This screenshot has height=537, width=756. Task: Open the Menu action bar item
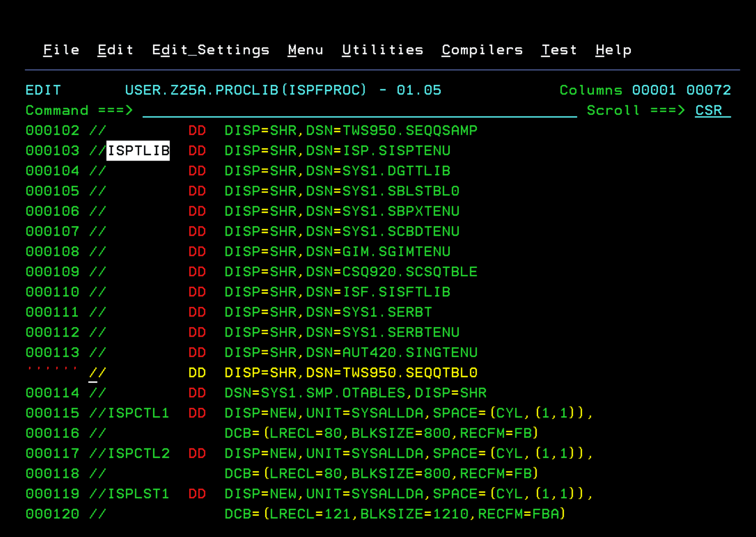[305, 50]
